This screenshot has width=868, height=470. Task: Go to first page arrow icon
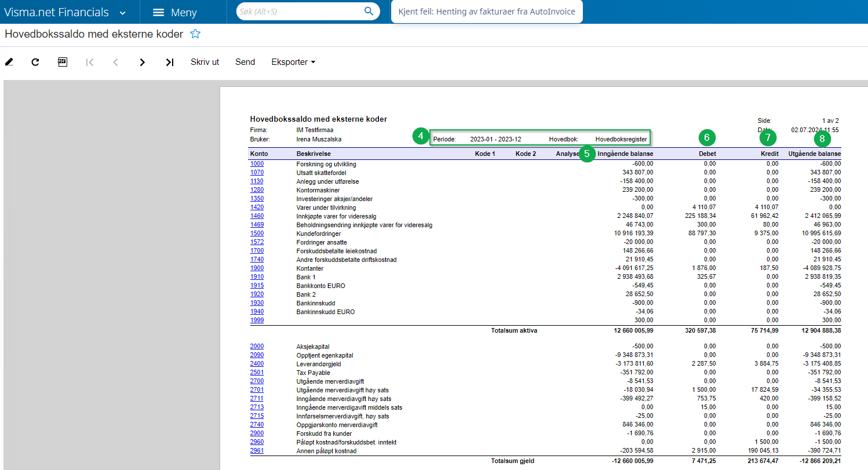click(x=89, y=62)
